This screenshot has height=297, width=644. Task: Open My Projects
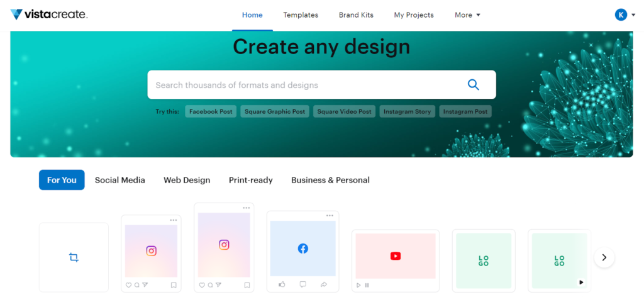coord(414,15)
